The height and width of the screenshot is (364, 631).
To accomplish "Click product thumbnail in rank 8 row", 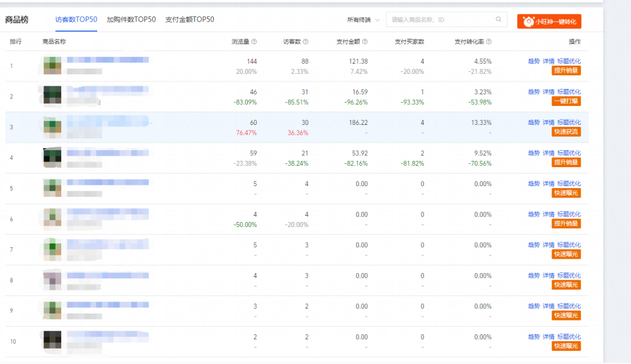I will coord(52,280).
